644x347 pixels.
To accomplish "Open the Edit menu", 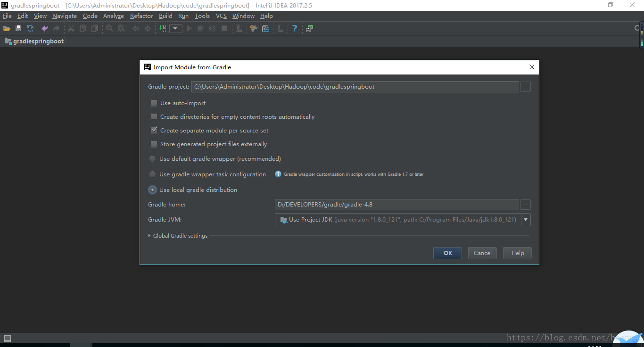I will 23,16.
